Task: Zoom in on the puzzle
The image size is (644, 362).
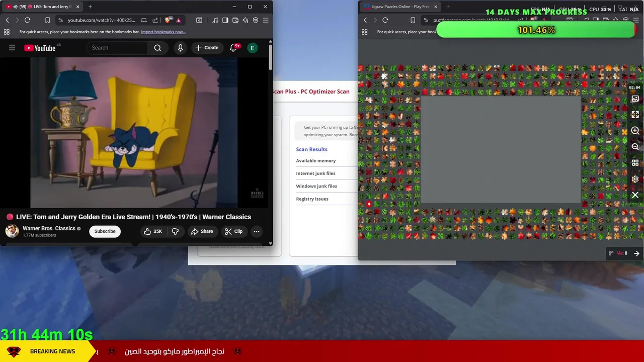Action: (635, 131)
